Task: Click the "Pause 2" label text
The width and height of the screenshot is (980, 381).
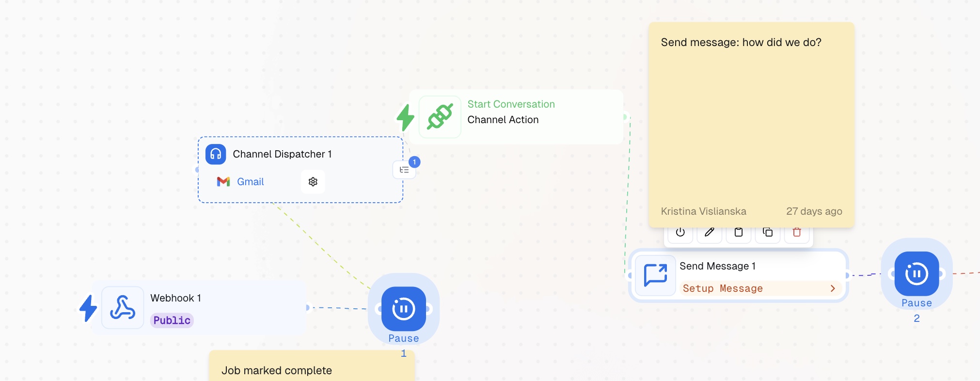Action: pos(917,310)
